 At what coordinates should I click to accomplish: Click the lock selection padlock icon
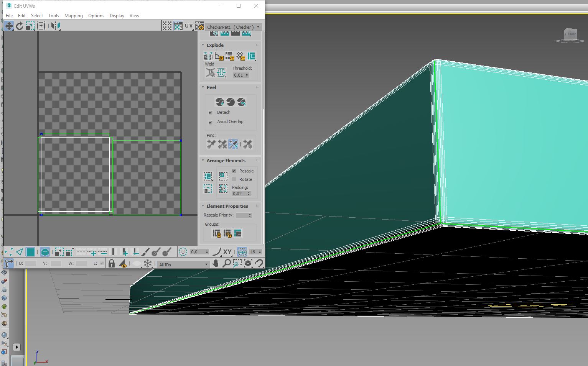tap(112, 263)
